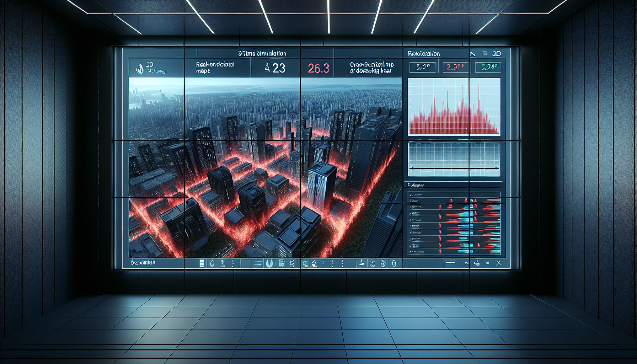The height and width of the screenshot is (364, 637).
Task: Toggle the 3D view button at top right
Action: point(497,54)
